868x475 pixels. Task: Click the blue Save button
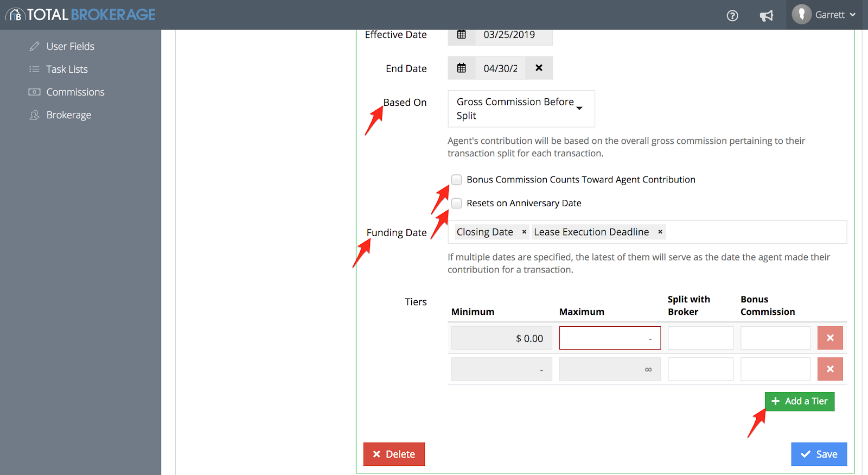pyautogui.click(x=819, y=454)
